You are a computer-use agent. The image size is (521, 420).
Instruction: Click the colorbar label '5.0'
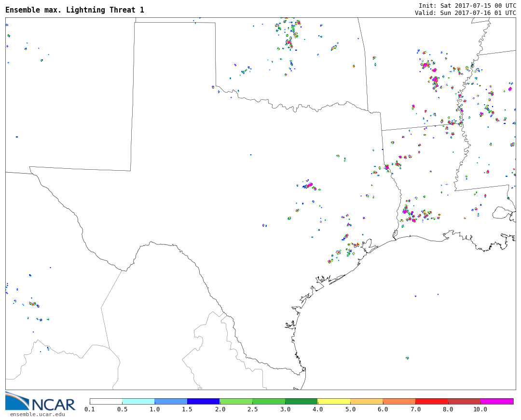click(350, 409)
